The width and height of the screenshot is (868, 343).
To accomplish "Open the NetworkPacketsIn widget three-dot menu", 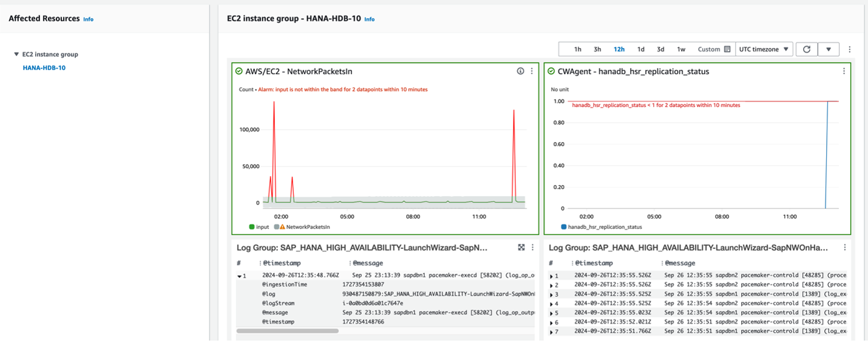I will 532,71.
